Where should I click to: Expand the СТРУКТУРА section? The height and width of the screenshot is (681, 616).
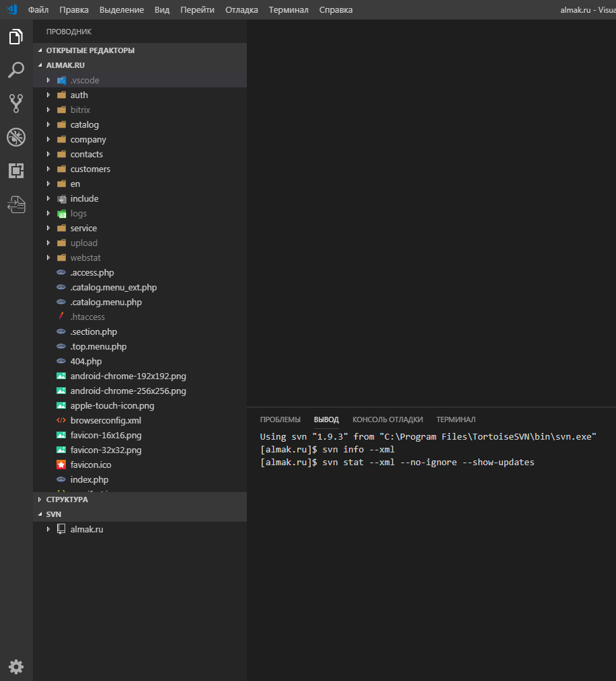(x=38, y=499)
